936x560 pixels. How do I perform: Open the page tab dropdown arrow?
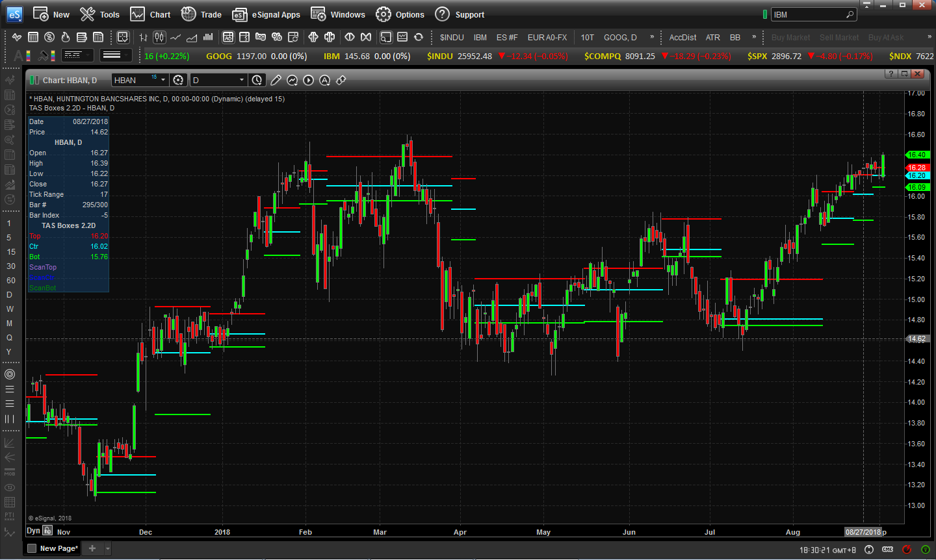click(x=108, y=548)
